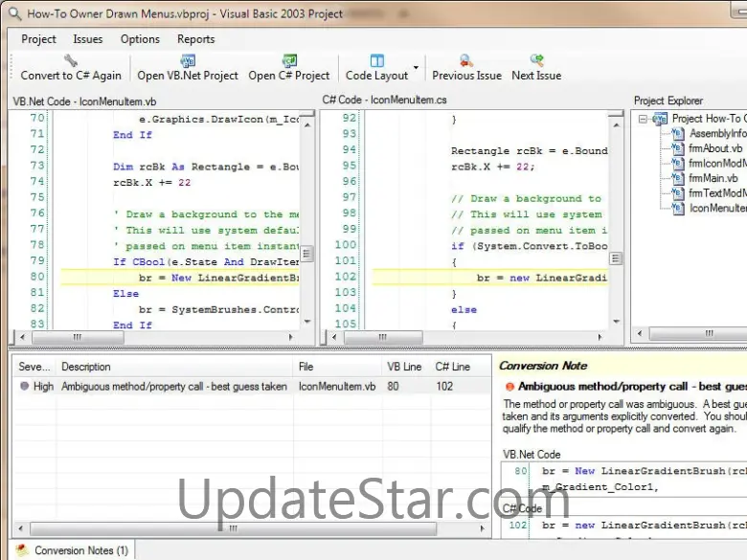Sort by Description column header
Viewport: 747px width, 560px height.
click(174, 367)
